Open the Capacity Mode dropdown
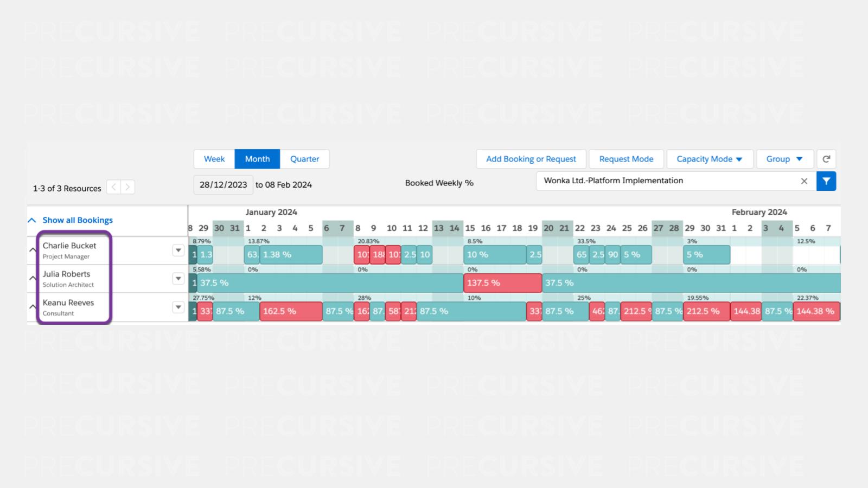868x488 pixels. tap(710, 159)
